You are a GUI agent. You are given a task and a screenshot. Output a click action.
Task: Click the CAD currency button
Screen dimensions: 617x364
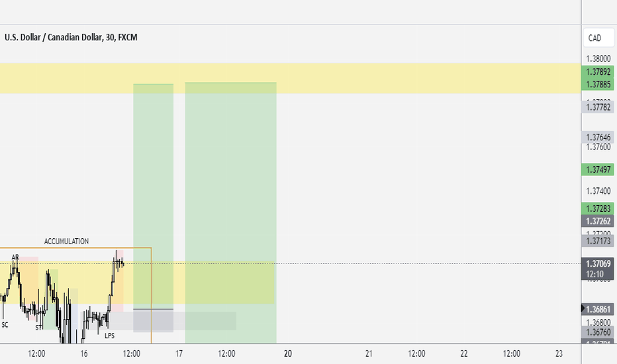(598, 38)
